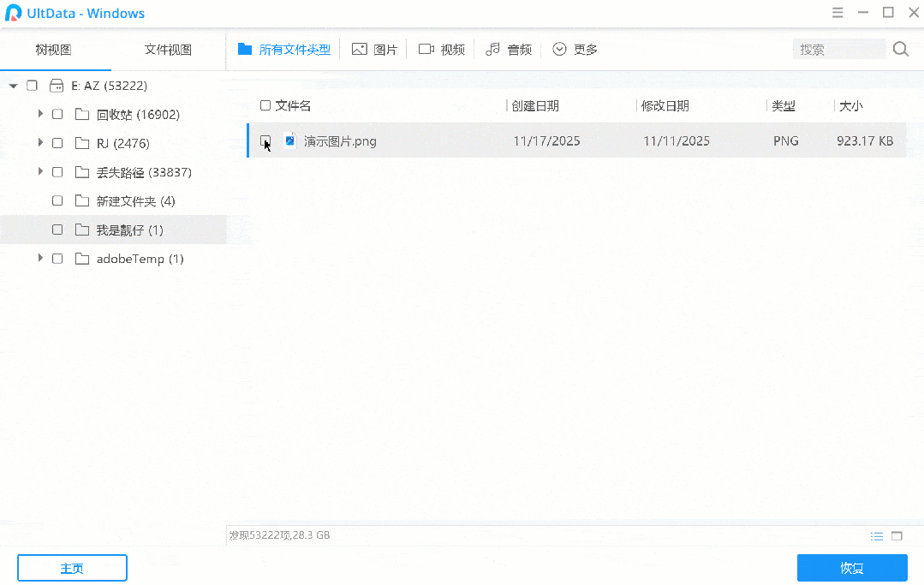Open the 更多 (More) file types icon
Screen dimensions: 924x585
(x=560, y=49)
